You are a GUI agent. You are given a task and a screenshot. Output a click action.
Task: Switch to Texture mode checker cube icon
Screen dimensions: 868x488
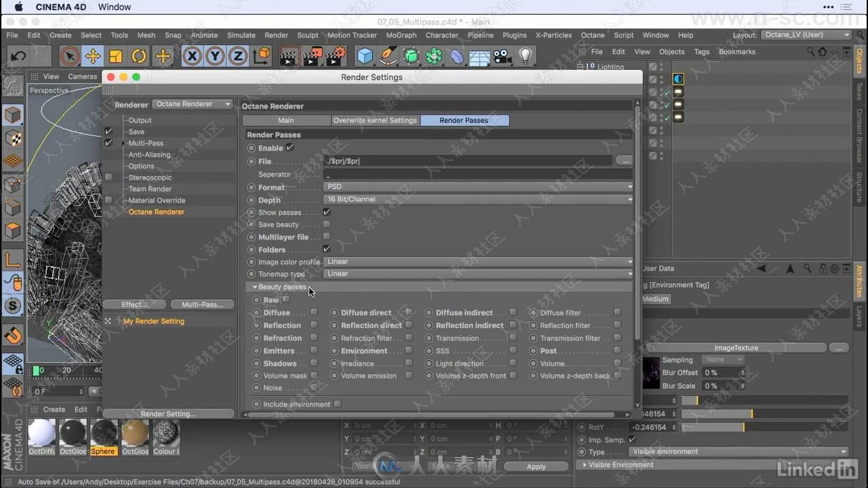pyautogui.click(x=13, y=138)
